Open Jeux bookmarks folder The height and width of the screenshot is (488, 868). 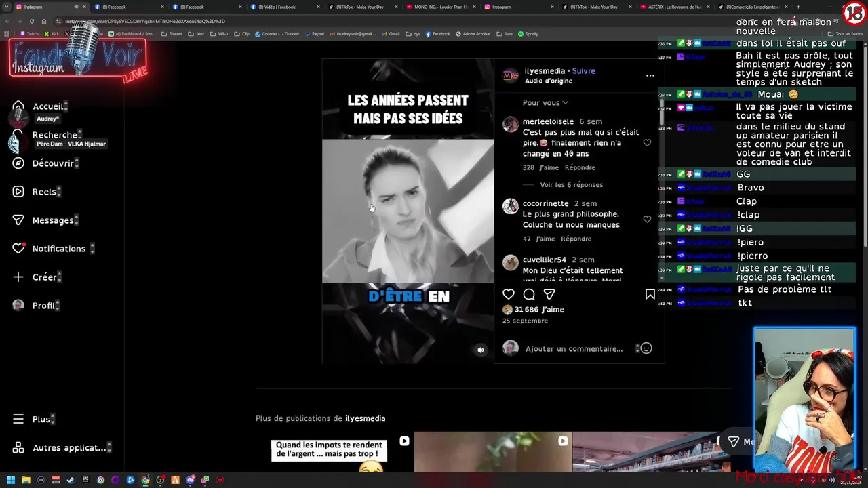tap(197, 34)
